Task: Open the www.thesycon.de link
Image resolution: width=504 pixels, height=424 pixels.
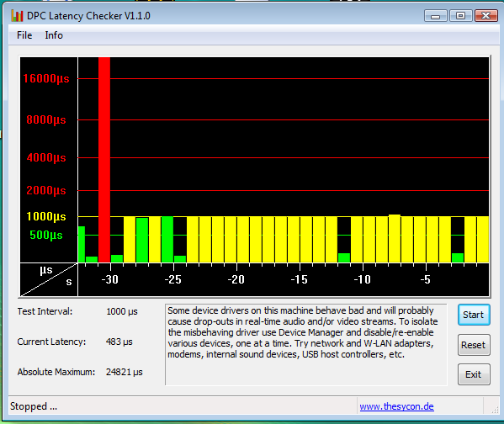Action: tap(396, 406)
